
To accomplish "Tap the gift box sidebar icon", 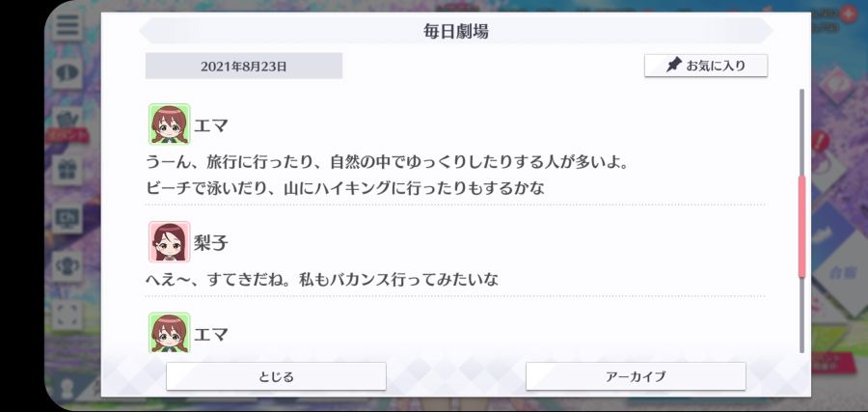I will pyautogui.click(x=68, y=170).
